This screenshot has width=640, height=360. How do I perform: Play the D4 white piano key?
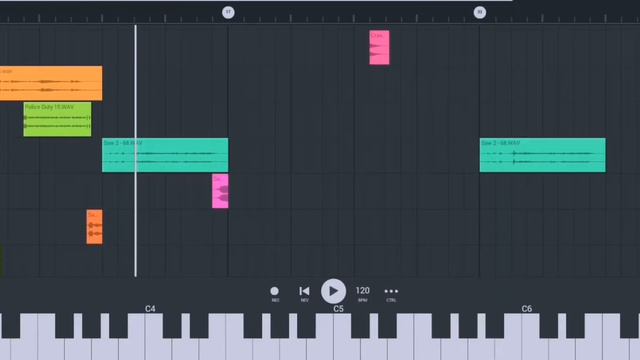186,347
